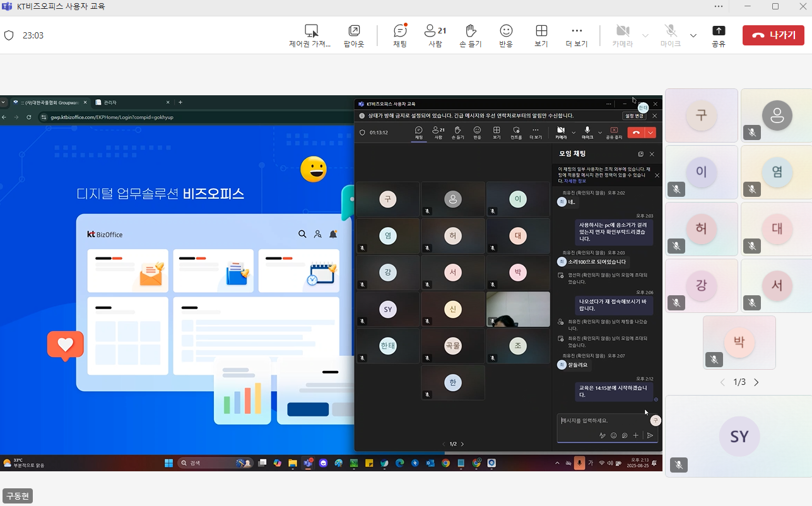Open 채팅 tab in shared Teams window

418,132
